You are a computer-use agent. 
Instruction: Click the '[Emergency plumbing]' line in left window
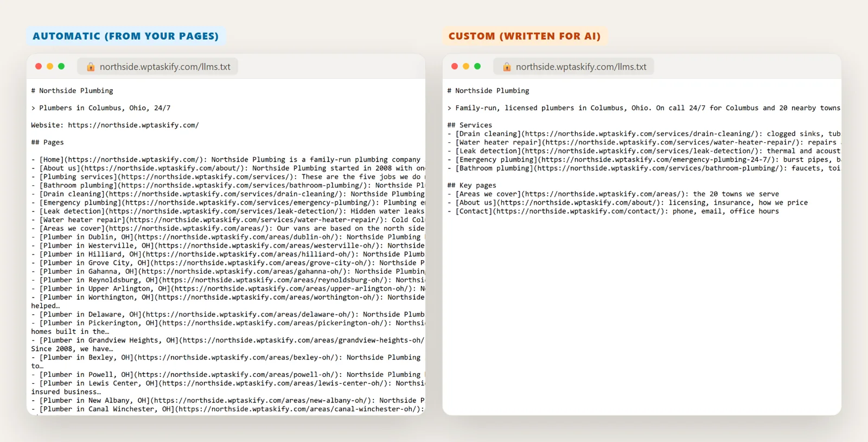[x=228, y=203]
